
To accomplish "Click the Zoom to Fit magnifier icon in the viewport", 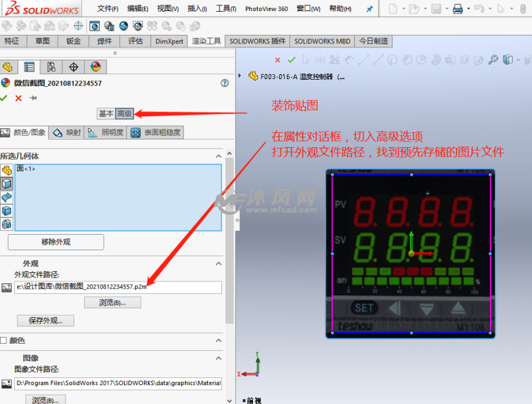I will pyautogui.click(x=493, y=60).
